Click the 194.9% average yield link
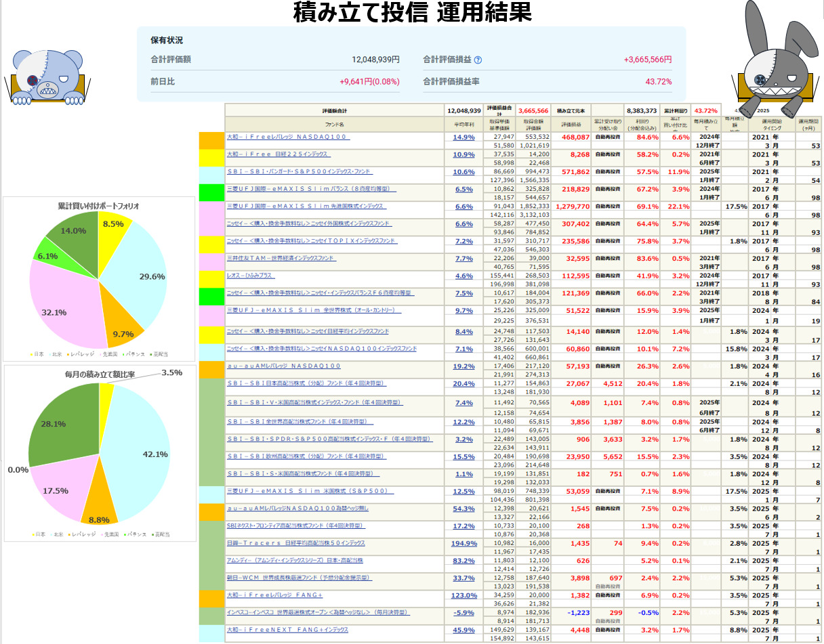 click(464, 543)
